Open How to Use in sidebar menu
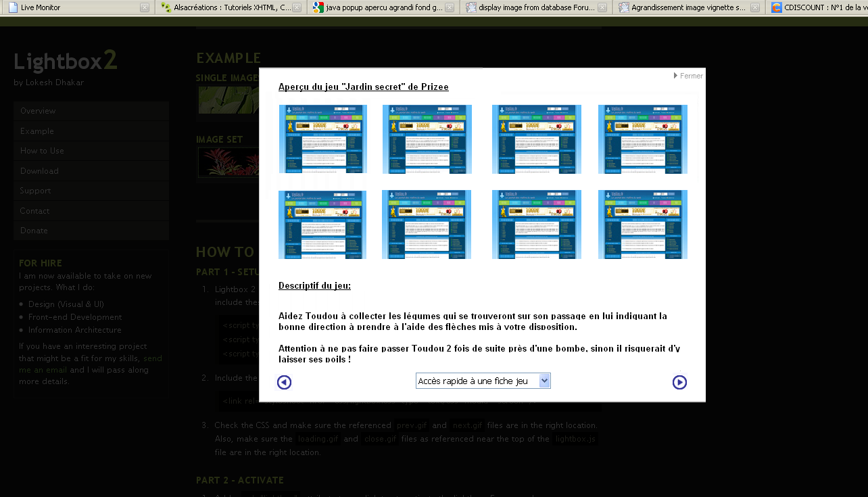Image resolution: width=868 pixels, height=497 pixels. pos(91,151)
